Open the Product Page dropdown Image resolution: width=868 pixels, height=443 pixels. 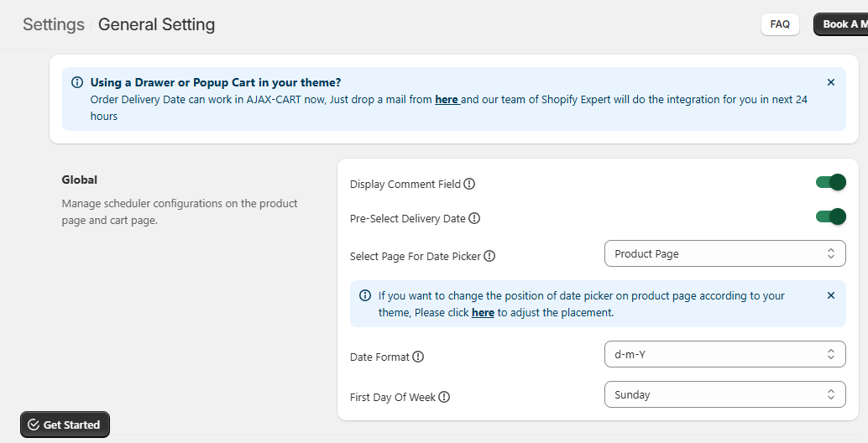pos(724,253)
